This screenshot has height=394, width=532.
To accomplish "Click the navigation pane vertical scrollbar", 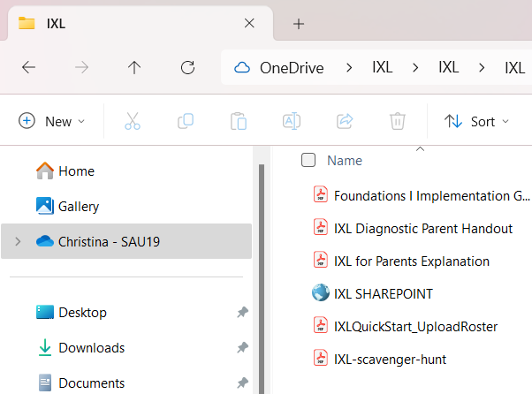I will (x=262, y=279).
